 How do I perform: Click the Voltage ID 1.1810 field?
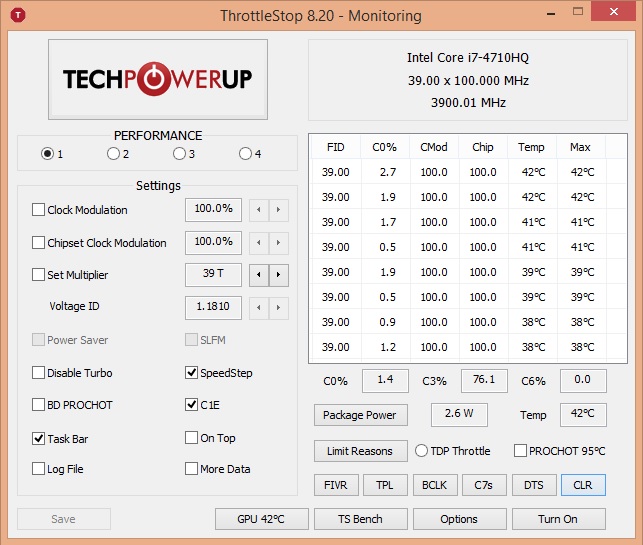[x=213, y=307]
